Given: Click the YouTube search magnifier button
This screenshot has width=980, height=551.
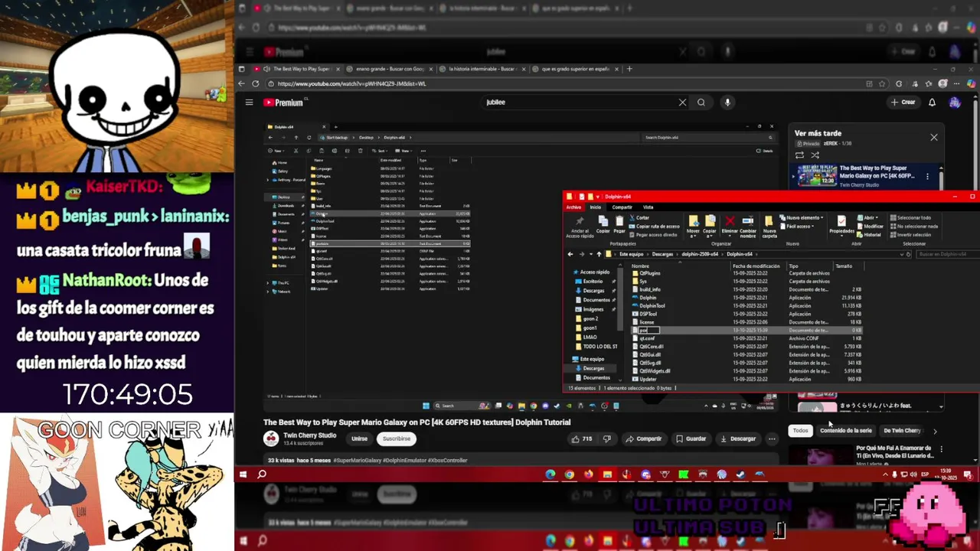Looking at the screenshot, I should pos(701,103).
